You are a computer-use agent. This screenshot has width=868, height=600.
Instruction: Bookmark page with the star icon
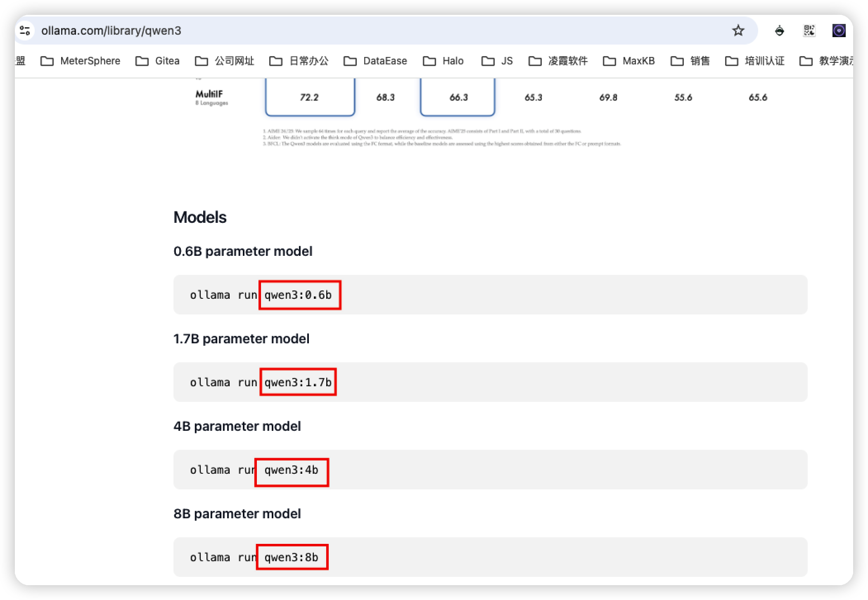tap(738, 31)
